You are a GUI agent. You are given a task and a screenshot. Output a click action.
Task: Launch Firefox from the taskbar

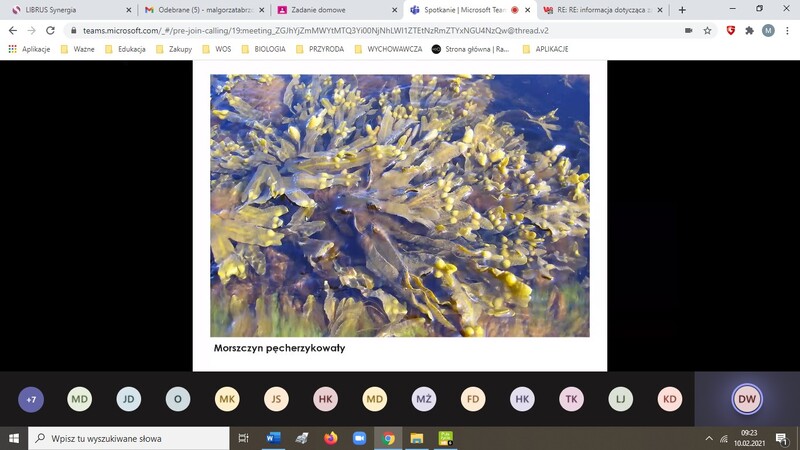[x=330, y=438]
